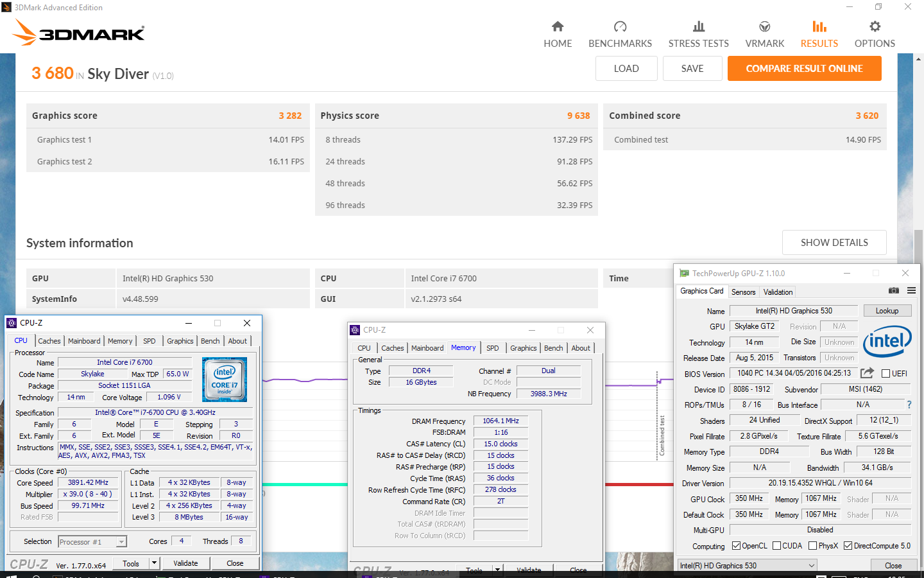Open SPD tab in CPU-Z memory window
This screenshot has height=578, width=924.
(x=492, y=348)
